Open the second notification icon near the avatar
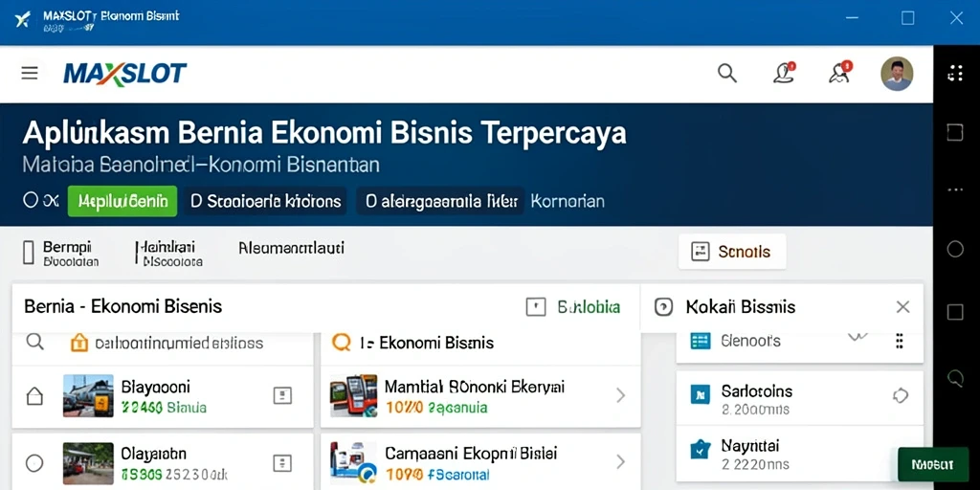 839,73
